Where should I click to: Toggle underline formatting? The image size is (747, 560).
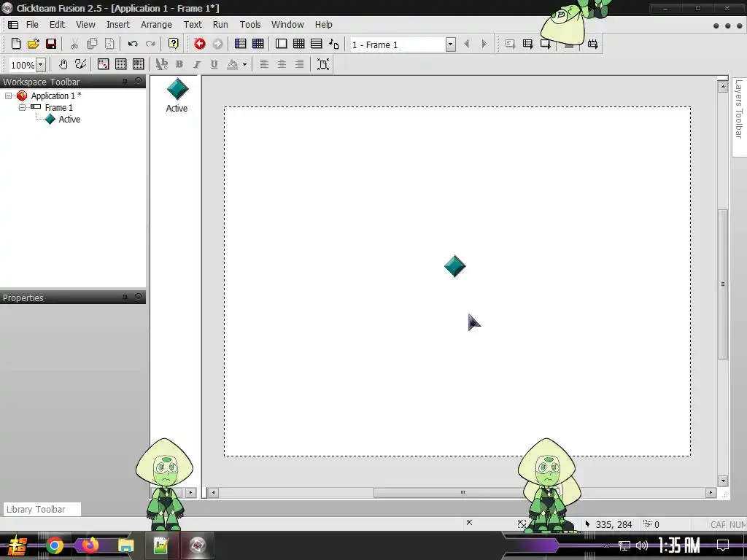coord(214,64)
